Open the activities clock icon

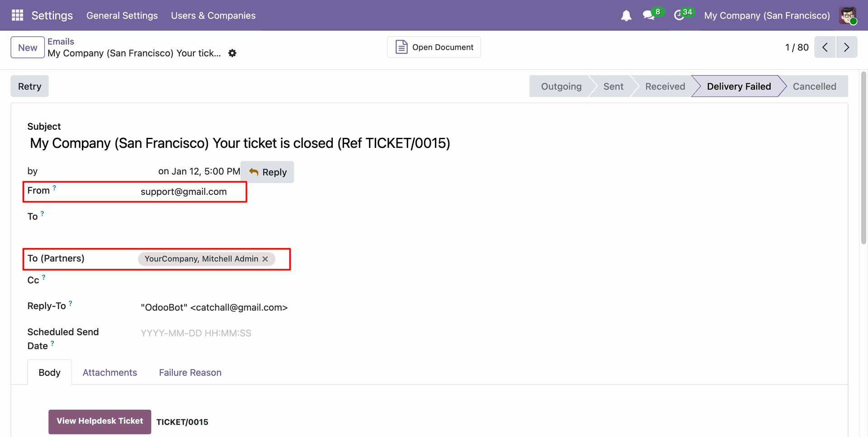679,15
